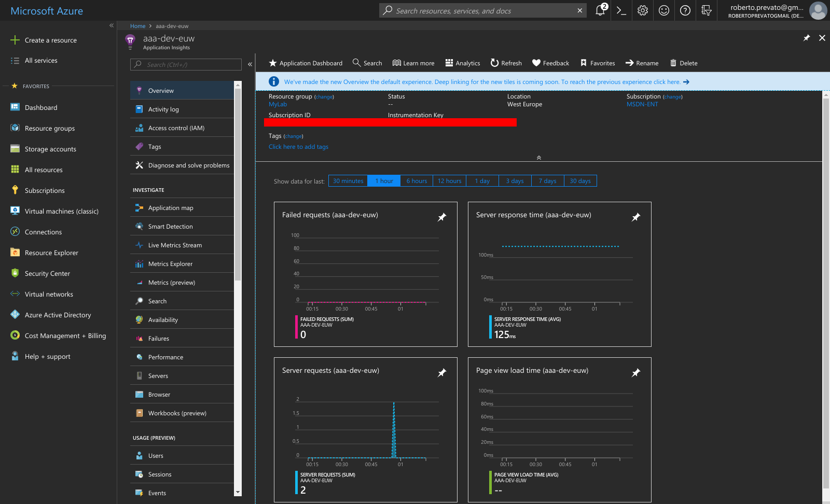The image size is (830, 504).
Task: Click Delete in the toolbar
Action: [x=684, y=63]
